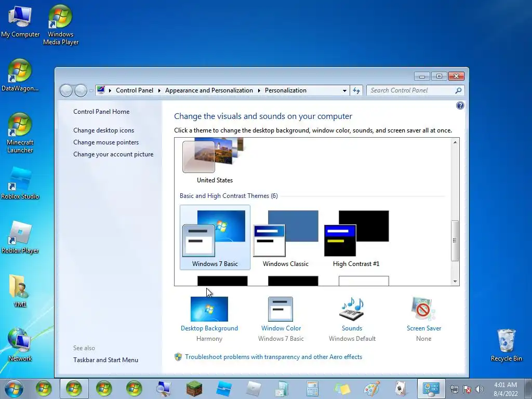
Task: Open the help question mark button
Action: 460,105
